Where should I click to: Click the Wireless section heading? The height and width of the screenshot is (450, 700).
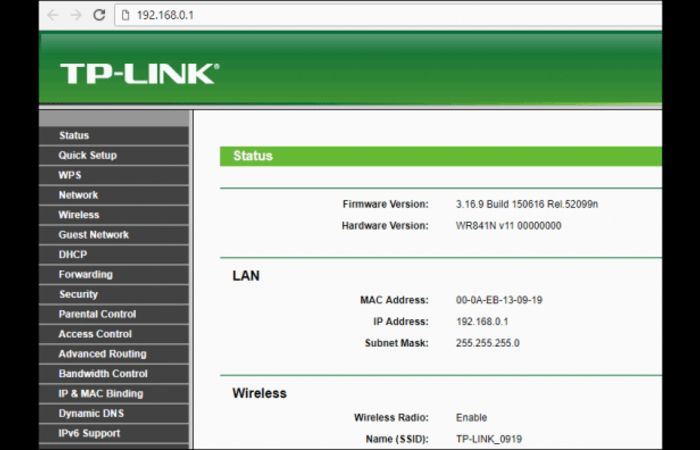pyautogui.click(x=259, y=393)
